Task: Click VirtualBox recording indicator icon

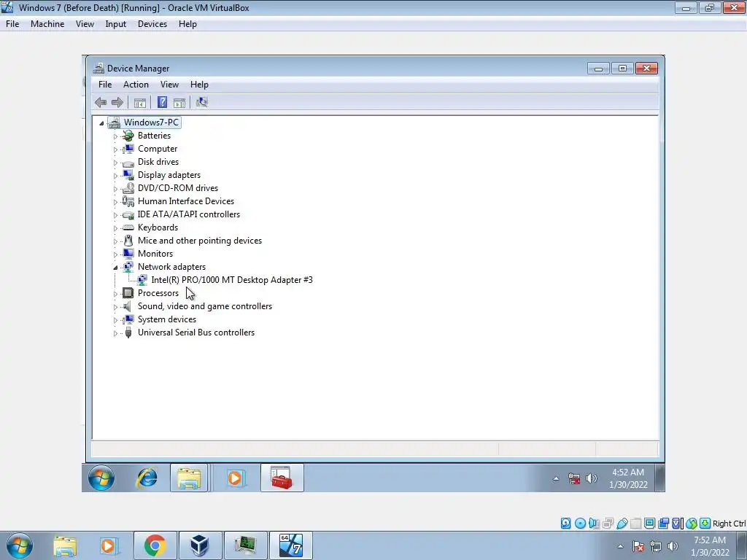Action: point(663,524)
